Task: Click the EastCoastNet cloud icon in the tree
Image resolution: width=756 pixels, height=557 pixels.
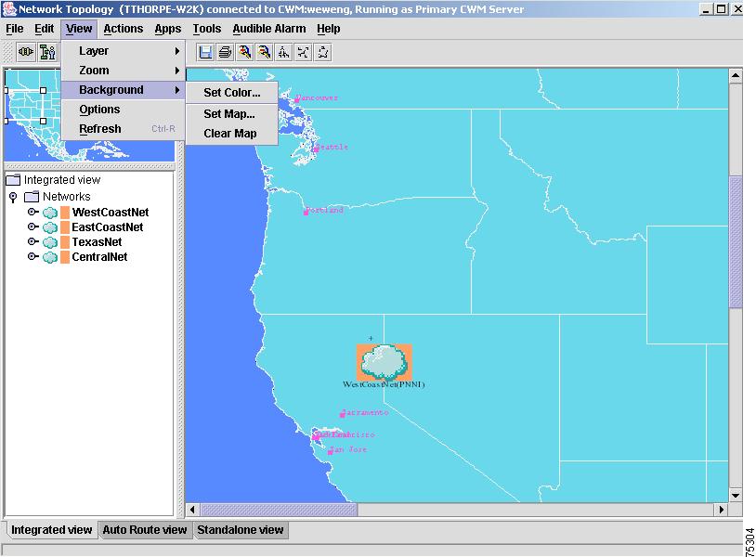Action: click(50, 227)
